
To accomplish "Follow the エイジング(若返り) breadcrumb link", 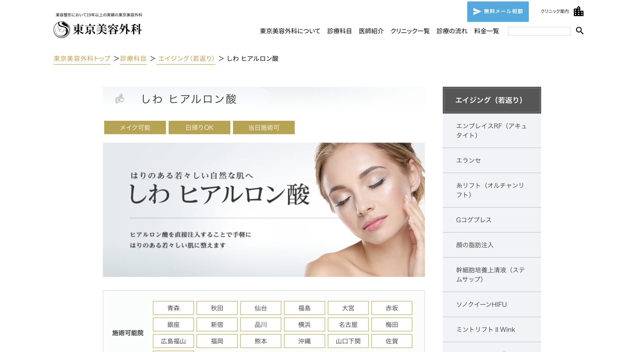I will (186, 59).
